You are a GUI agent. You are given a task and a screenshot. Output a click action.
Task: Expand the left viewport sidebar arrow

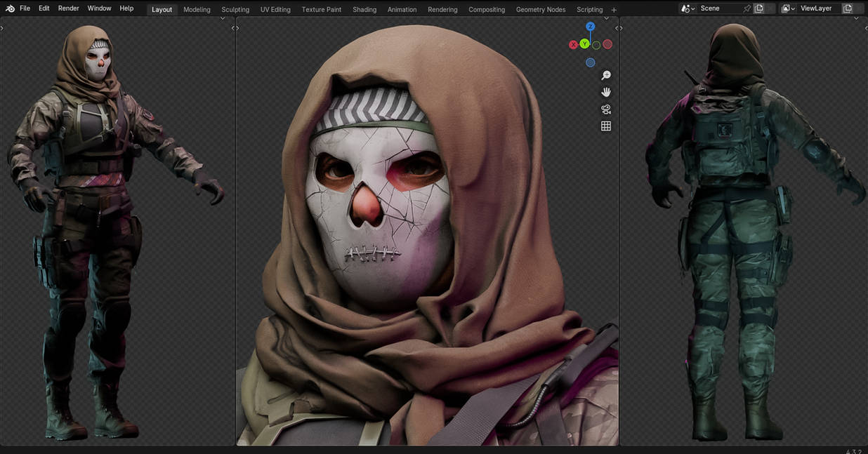233,28
